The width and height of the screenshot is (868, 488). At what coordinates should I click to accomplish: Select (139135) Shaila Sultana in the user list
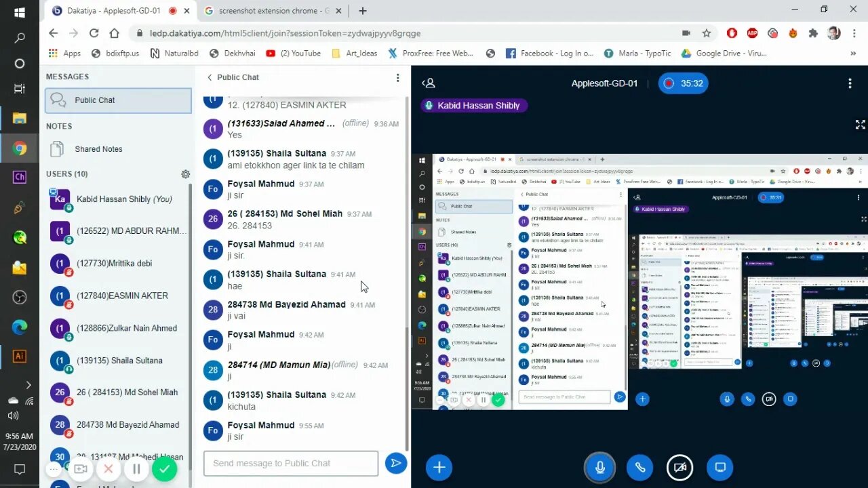[119, 361]
